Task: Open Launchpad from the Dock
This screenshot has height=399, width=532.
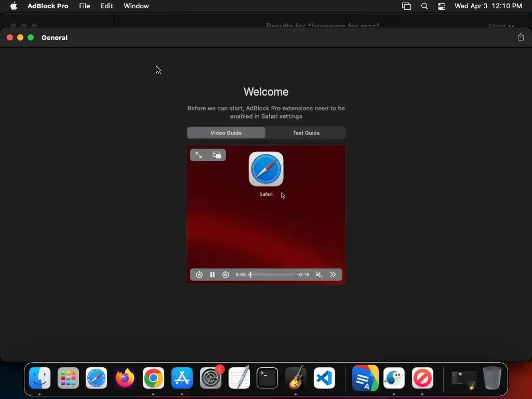Action: tap(68, 378)
